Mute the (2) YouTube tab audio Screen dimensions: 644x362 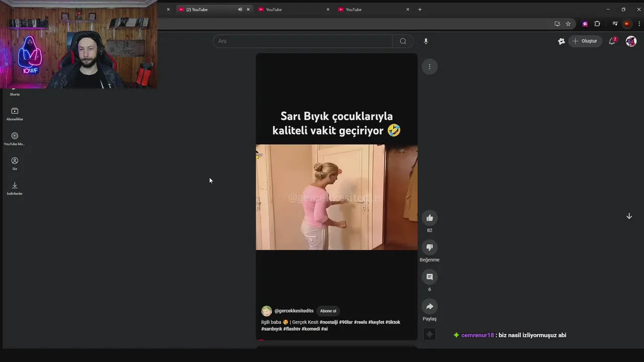coord(240,10)
